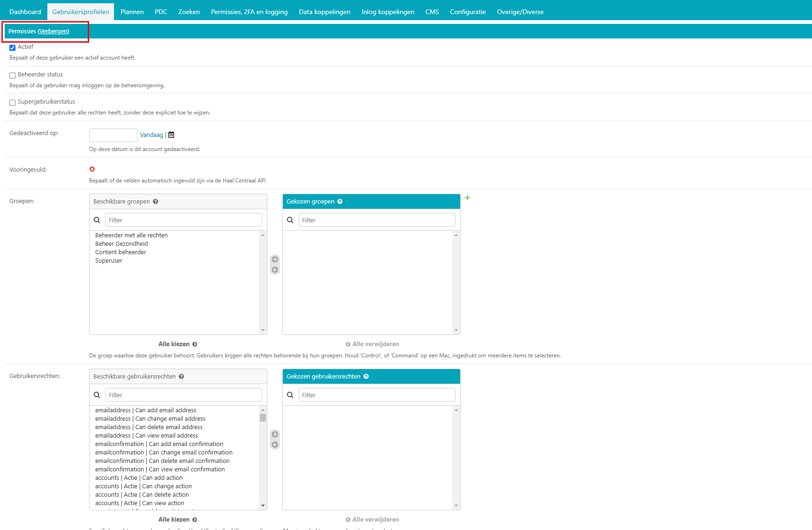Uncheck the Actief checkbox
The height and width of the screenshot is (530, 812).
13,47
